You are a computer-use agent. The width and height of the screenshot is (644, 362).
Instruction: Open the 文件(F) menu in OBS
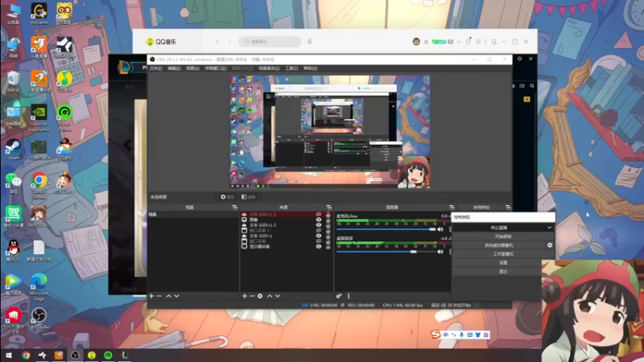pos(155,68)
